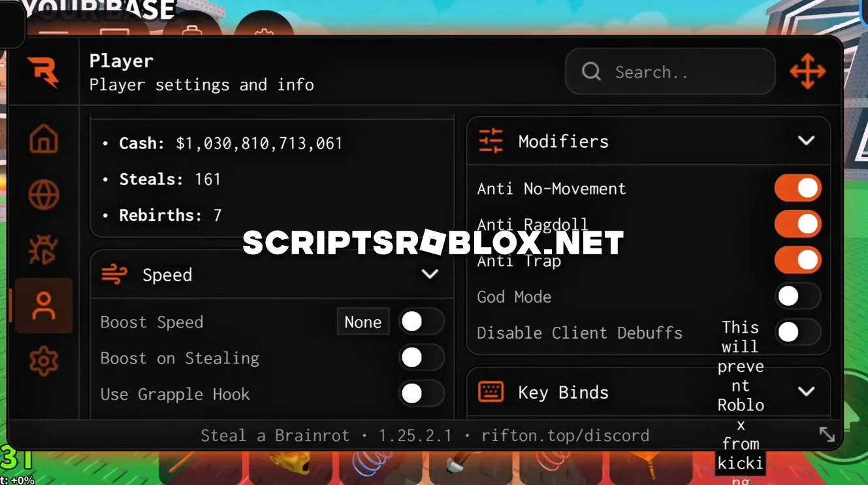Expand the Key Binds section
Image resolution: width=868 pixels, height=485 pixels.
tap(806, 391)
